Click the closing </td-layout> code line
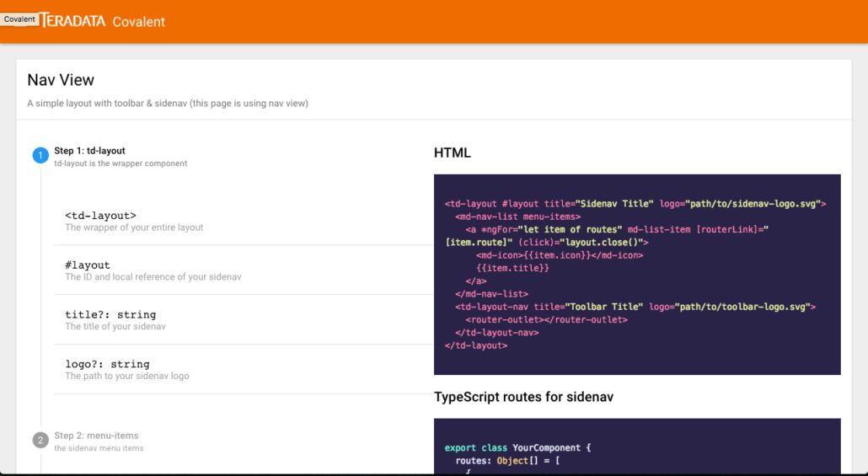The image size is (868, 476). (x=476, y=345)
